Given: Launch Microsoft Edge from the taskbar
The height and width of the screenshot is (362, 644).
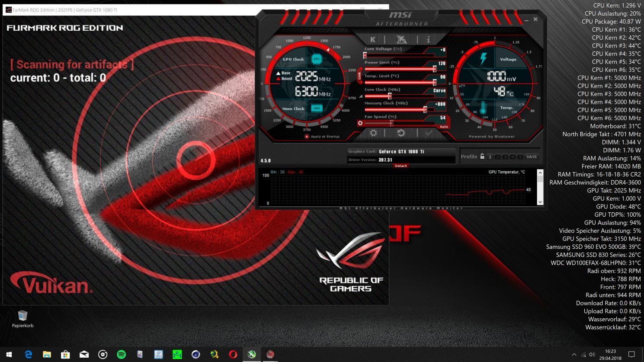Looking at the screenshot, I should click(28, 355).
